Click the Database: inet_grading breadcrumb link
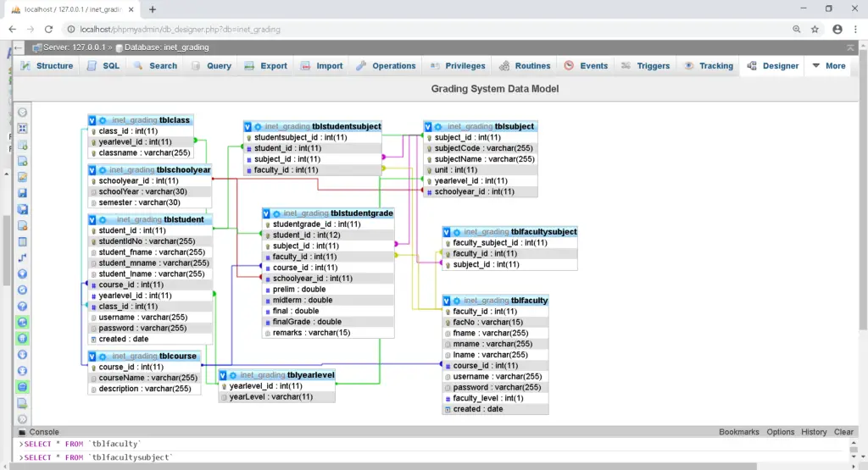Viewport: 868px width, 470px height. [x=164, y=47]
